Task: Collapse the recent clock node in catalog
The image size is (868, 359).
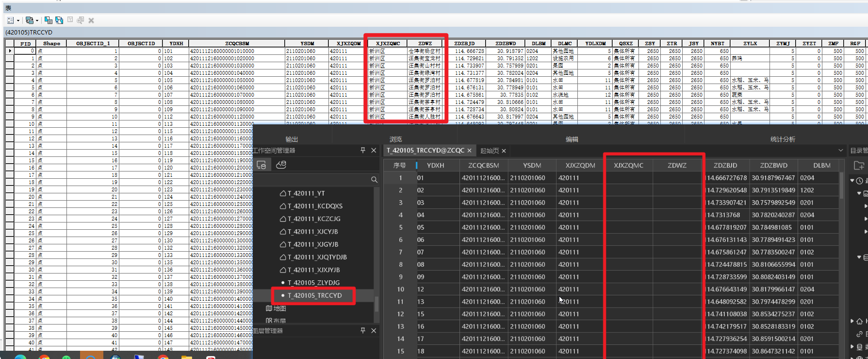Action: coord(852,181)
